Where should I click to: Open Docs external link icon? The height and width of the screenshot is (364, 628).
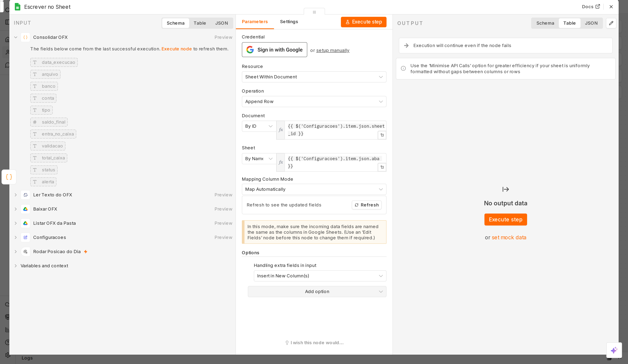598,7
